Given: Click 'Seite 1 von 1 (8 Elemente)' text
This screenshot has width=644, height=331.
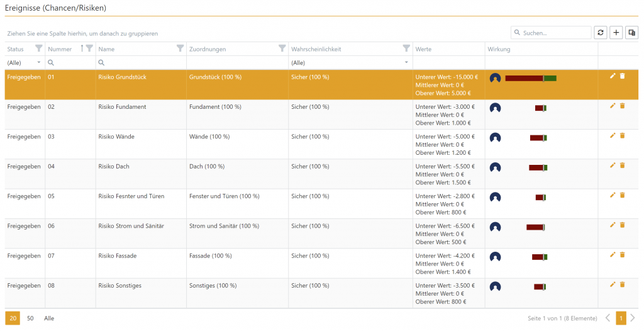Looking at the screenshot, I should tap(562, 318).
